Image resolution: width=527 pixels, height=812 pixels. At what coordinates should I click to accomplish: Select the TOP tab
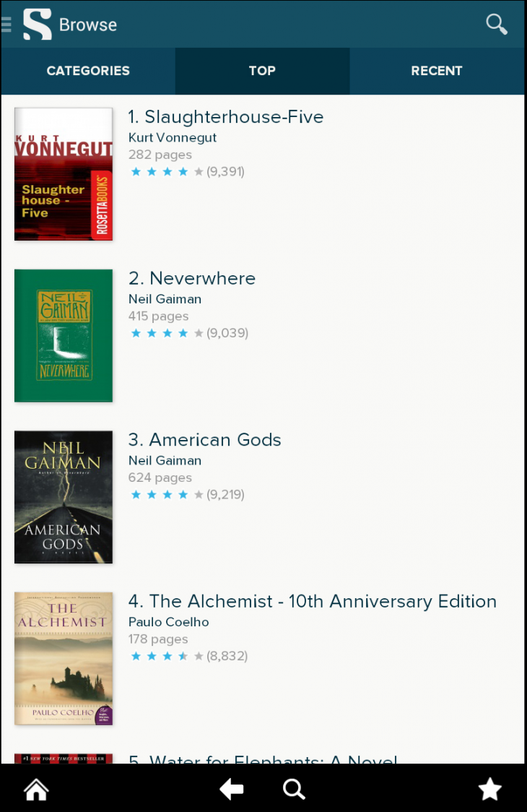pos(262,71)
